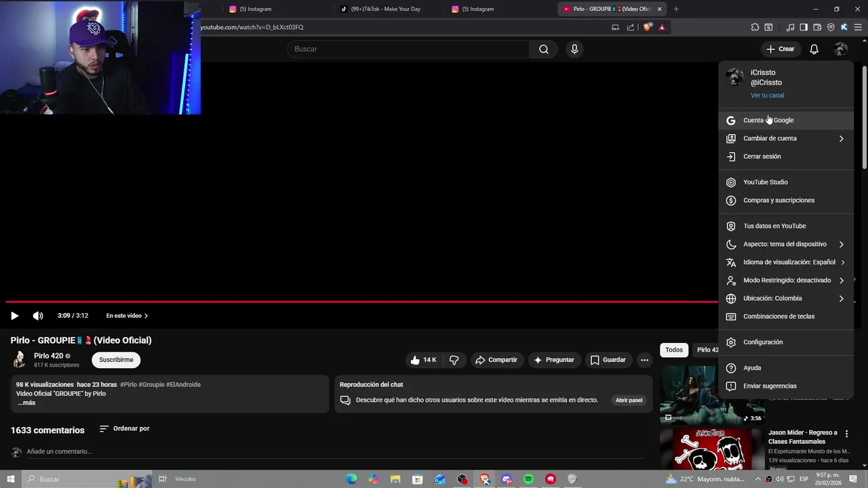Viewport: 868px width, 488px height.
Task: Click the Ver tu canal link
Action: point(767,96)
